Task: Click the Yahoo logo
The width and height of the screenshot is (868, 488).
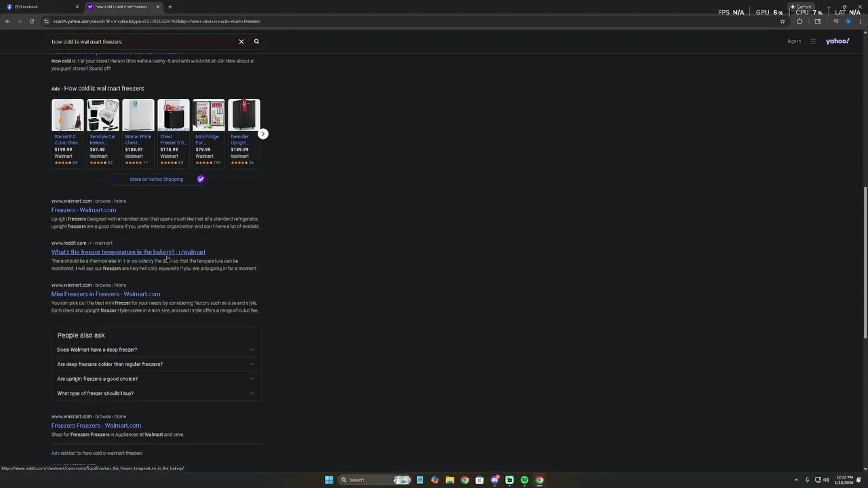Action: tap(837, 41)
